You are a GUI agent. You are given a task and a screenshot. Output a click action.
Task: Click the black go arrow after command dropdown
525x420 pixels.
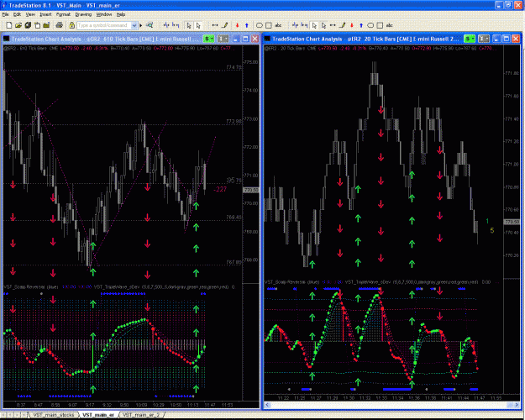coord(140,25)
